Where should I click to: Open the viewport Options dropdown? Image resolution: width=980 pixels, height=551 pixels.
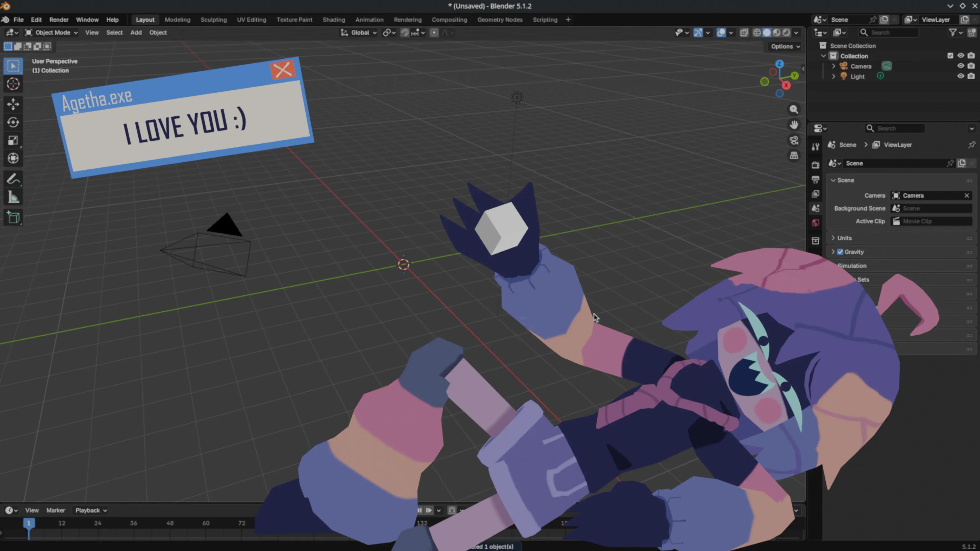pos(785,46)
